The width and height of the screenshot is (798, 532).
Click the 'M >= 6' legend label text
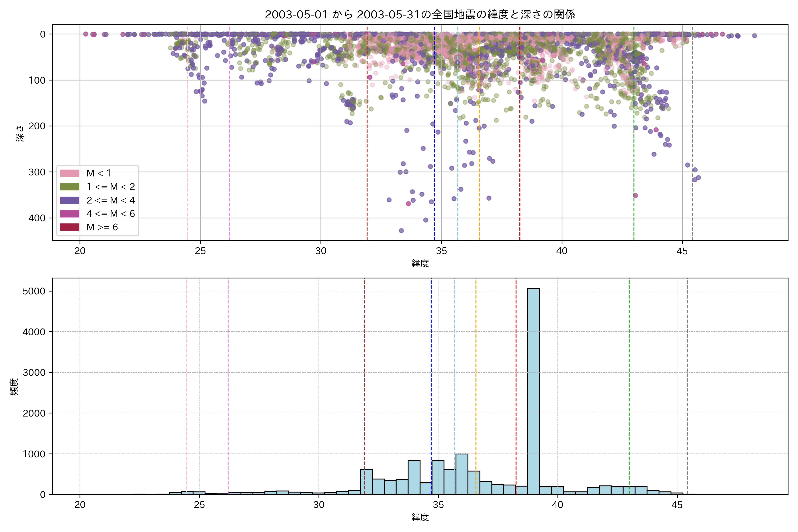(102, 227)
